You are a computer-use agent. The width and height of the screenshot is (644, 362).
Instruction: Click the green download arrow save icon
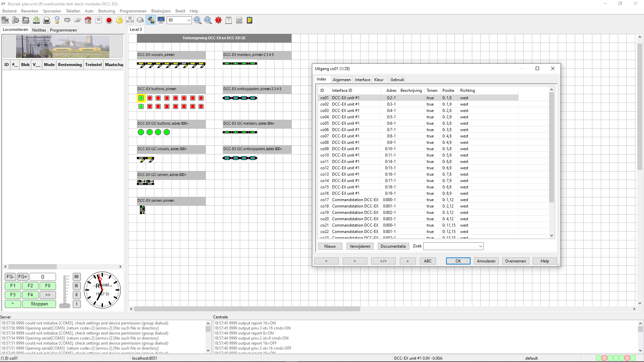pyautogui.click(x=36, y=20)
